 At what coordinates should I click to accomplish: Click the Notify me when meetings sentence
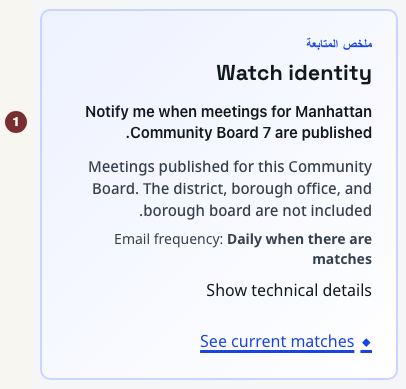(x=228, y=122)
